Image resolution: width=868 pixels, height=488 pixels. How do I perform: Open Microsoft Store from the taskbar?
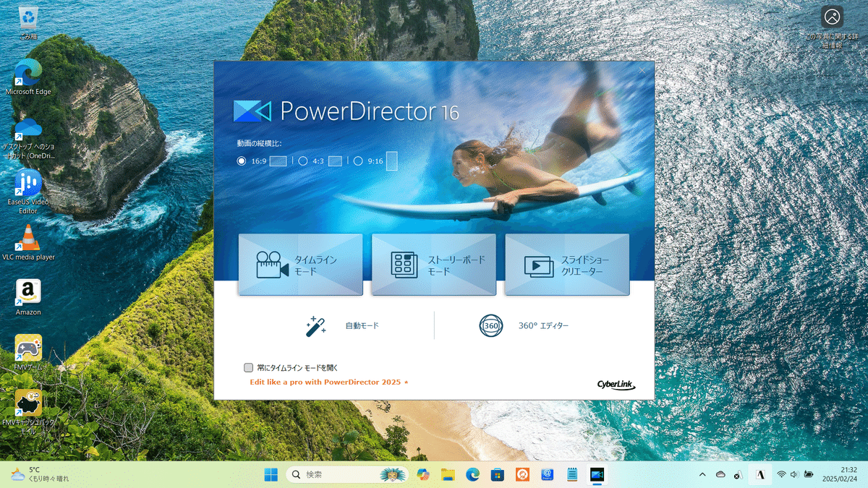[497, 474]
